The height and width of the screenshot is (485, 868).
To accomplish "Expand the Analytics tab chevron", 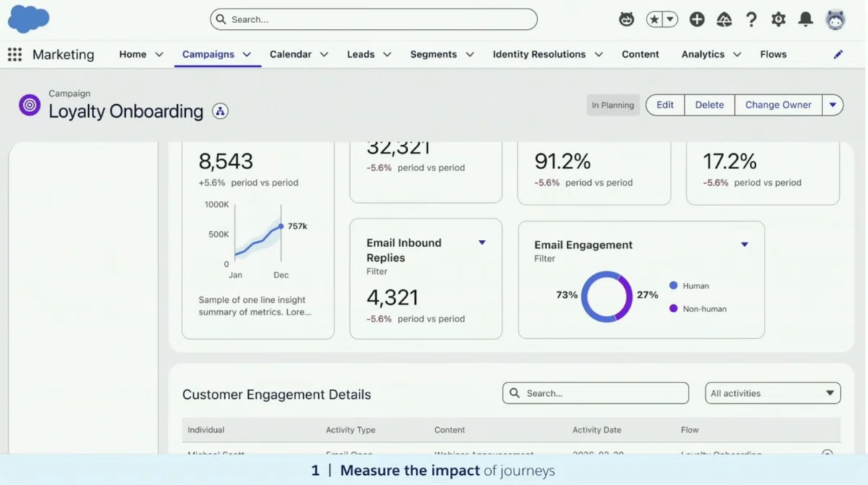I will coord(737,54).
